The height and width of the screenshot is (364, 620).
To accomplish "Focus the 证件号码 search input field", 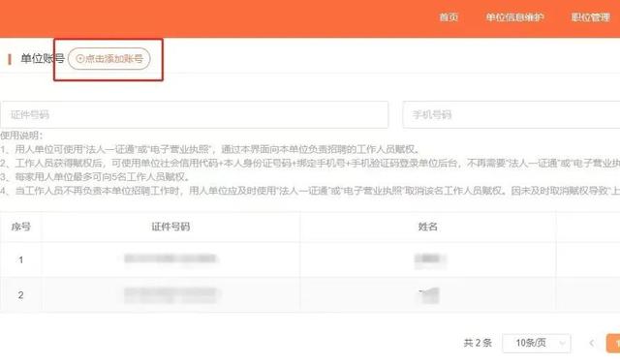I will pos(194,114).
